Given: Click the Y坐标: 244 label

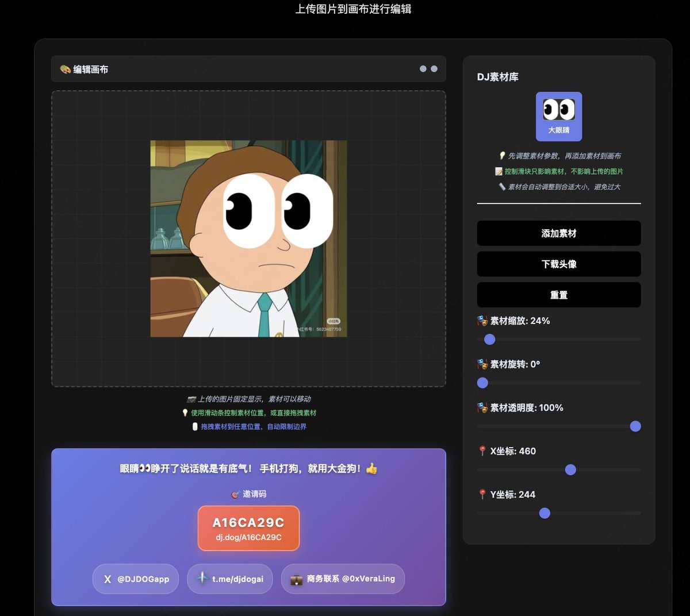Looking at the screenshot, I should 513,495.
